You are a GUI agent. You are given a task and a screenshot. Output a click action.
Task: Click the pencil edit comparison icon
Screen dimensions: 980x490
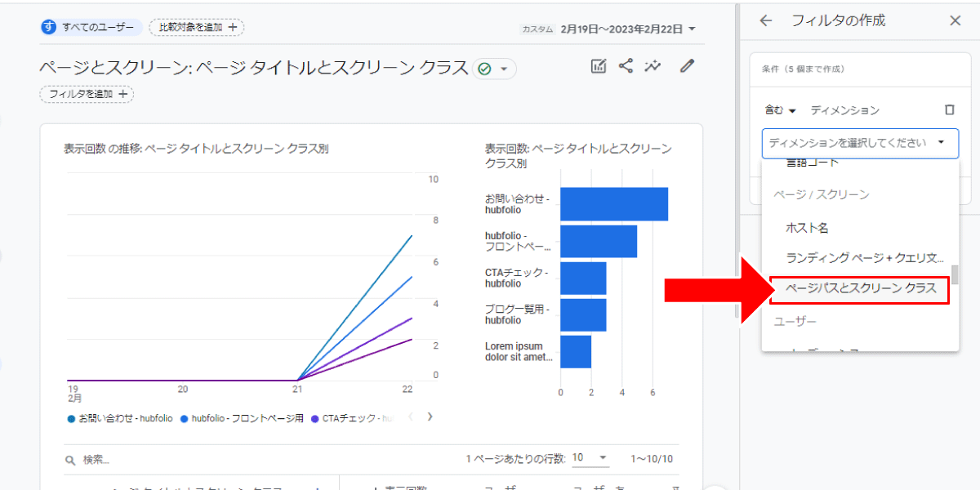(687, 66)
